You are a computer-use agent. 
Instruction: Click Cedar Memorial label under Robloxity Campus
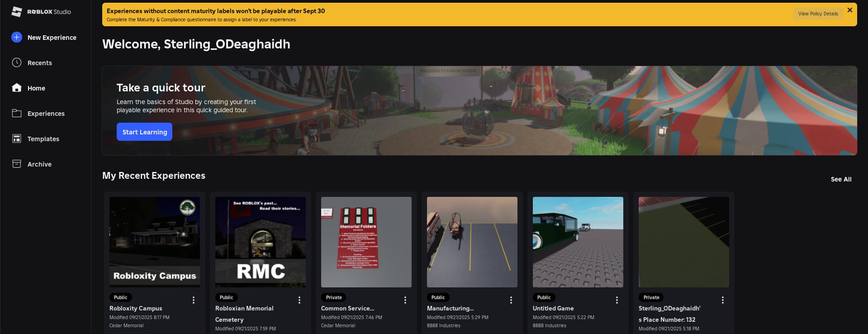pos(126,325)
